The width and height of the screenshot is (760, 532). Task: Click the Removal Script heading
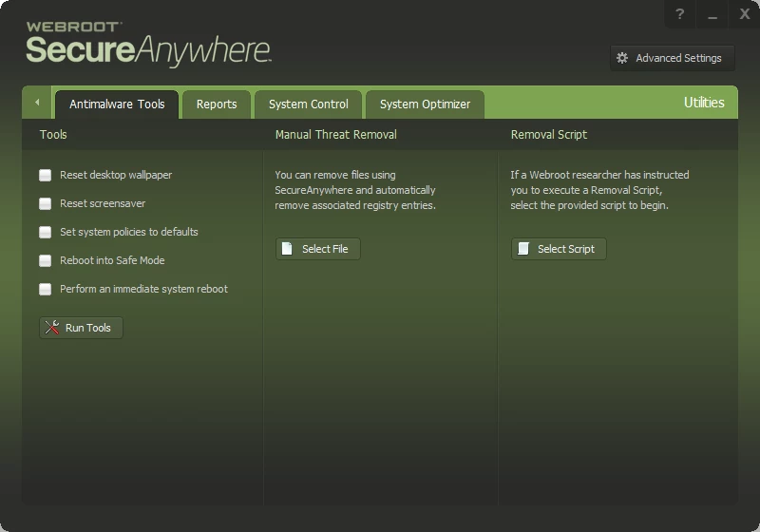click(549, 135)
